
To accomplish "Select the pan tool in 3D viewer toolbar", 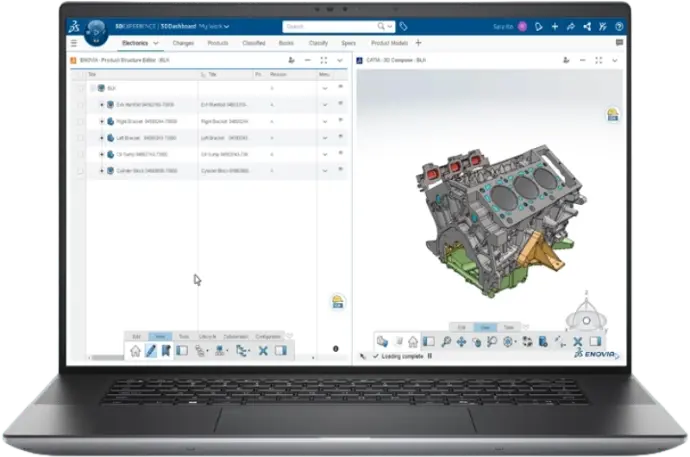I will point(461,342).
